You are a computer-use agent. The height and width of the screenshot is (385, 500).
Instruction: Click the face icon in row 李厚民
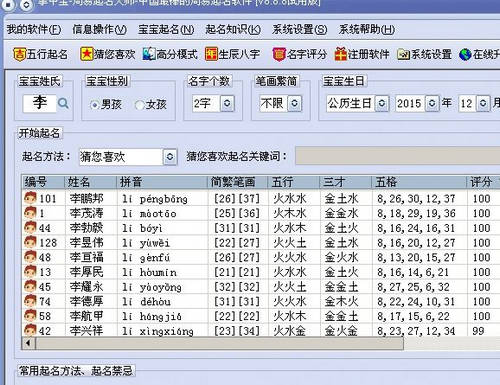point(30,271)
